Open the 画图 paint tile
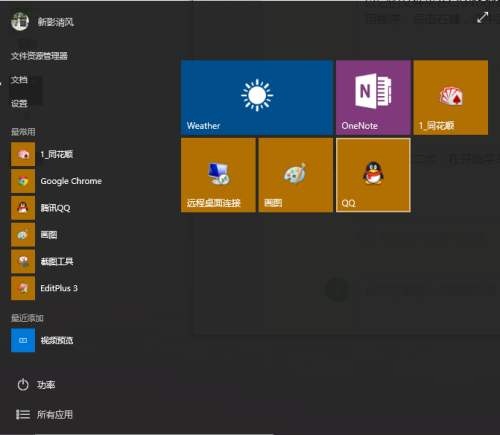The width and height of the screenshot is (500, 435). 296,175
